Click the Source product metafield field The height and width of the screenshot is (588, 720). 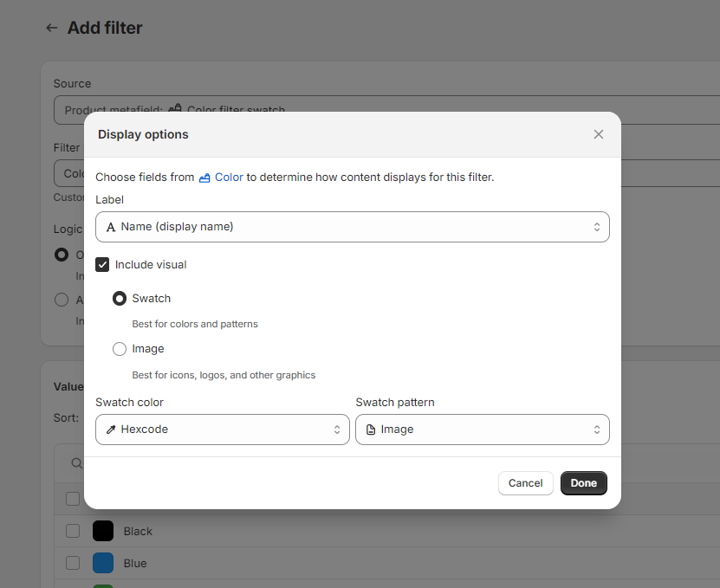point(386,110)
